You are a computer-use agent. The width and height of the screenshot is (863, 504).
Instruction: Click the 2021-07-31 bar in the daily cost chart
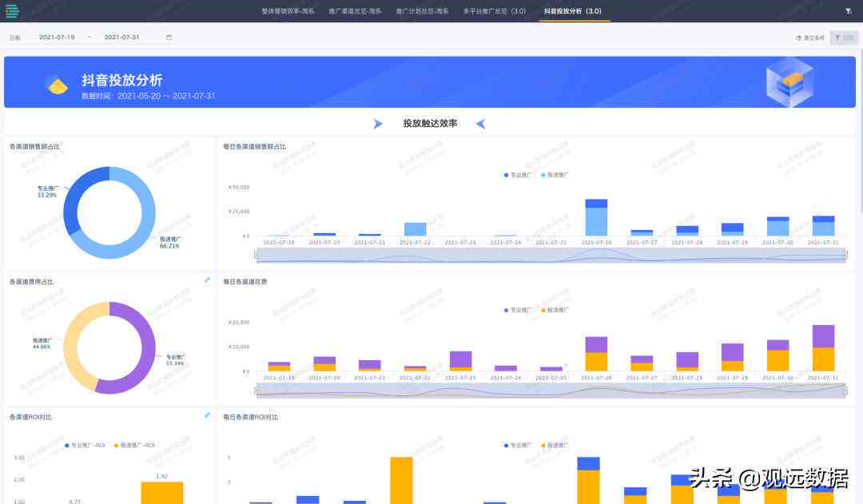(823, 347)
